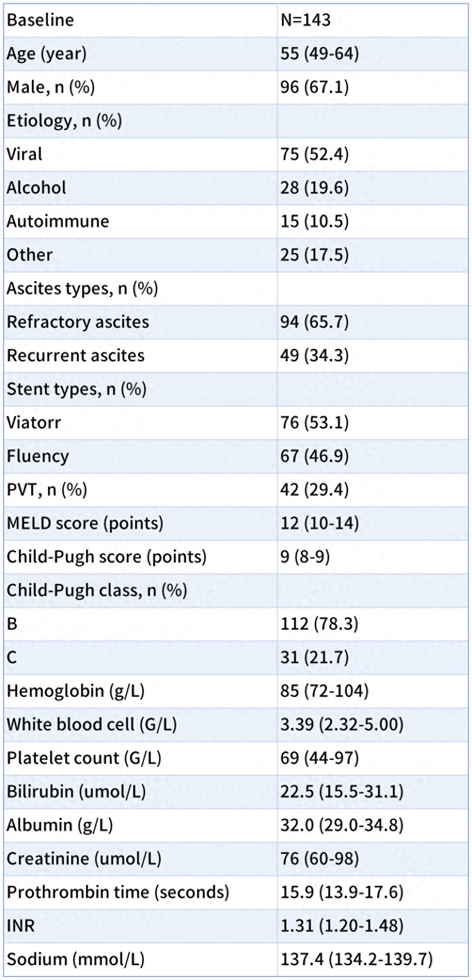Select the Sodium (mmol/L) row label
This screenshot has width=472, height=980.
pyautogui.click(x=76, y=959)
